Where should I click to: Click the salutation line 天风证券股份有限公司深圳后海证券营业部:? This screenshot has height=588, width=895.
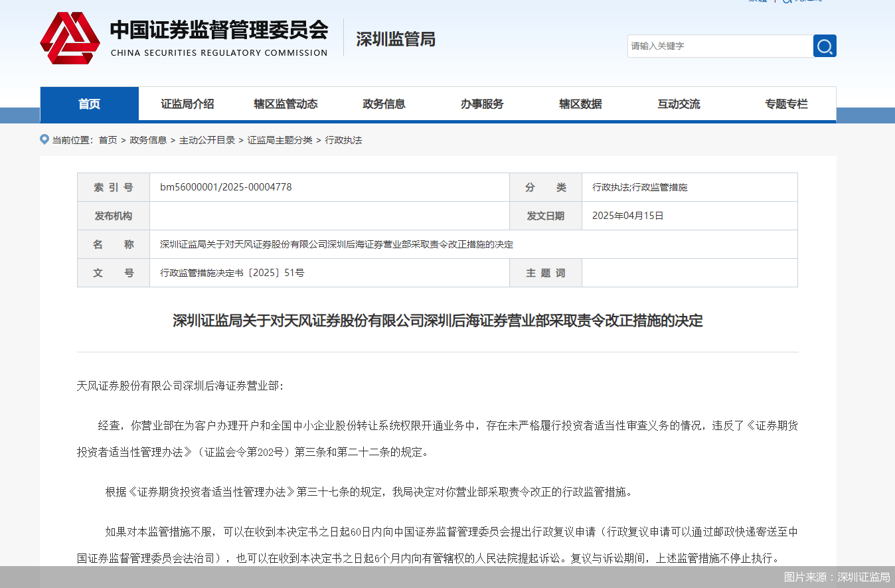point(181,386)
